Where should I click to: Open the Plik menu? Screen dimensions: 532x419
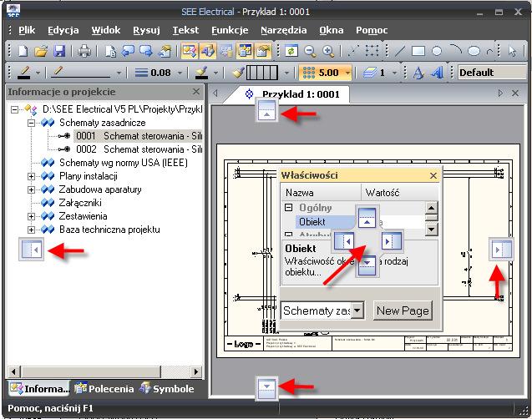pyautogui.click(x=27, y=30)
